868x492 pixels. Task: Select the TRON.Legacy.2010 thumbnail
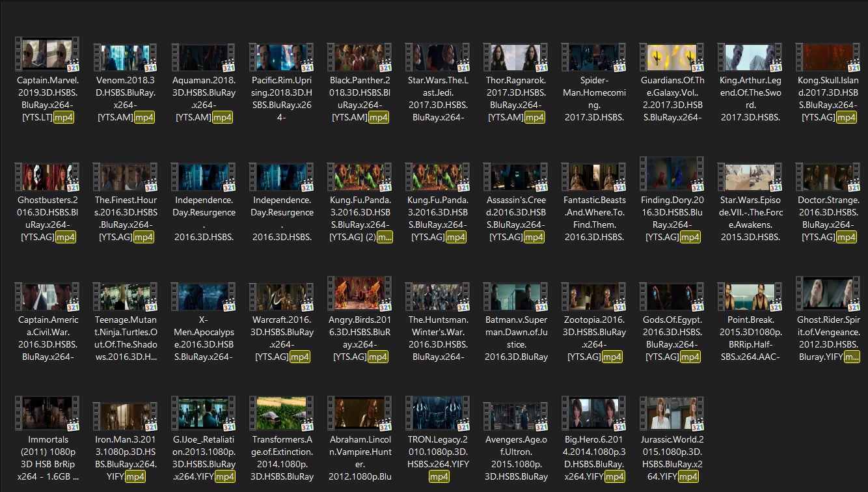437,413
